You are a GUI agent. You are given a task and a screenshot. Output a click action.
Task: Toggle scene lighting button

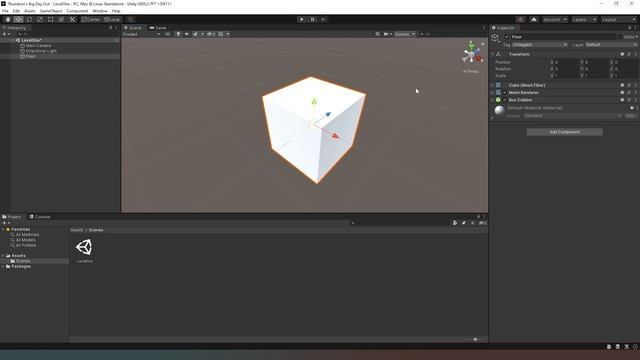click(x=178, y=34)
